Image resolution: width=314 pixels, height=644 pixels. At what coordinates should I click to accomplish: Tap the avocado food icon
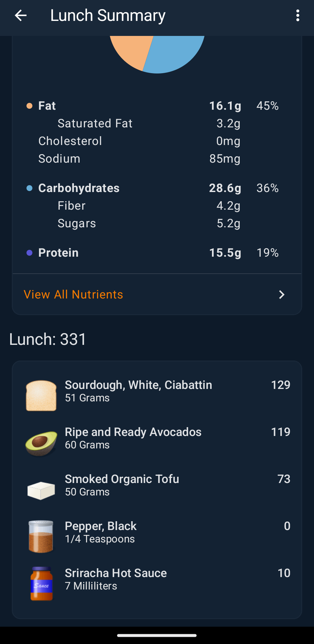tap(41, 443)
